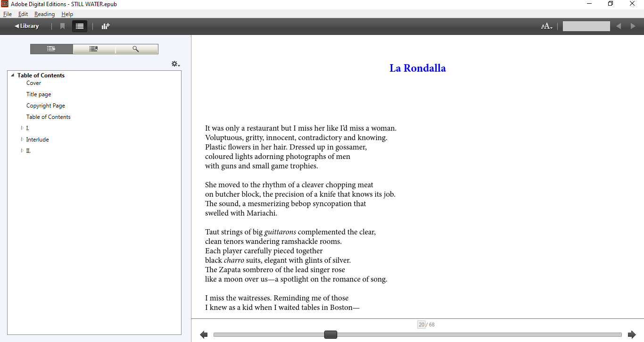The height and width of the screenshot is (342, 644).
Task: Turn to previous page with left arrow
Action: click(204, 335)
